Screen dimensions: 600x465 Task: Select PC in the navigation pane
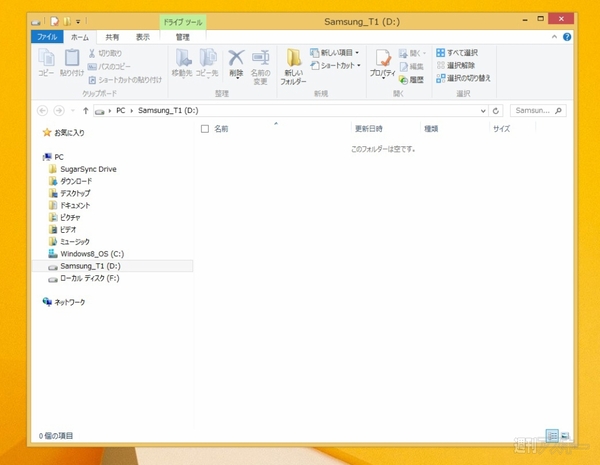[54, 157]
